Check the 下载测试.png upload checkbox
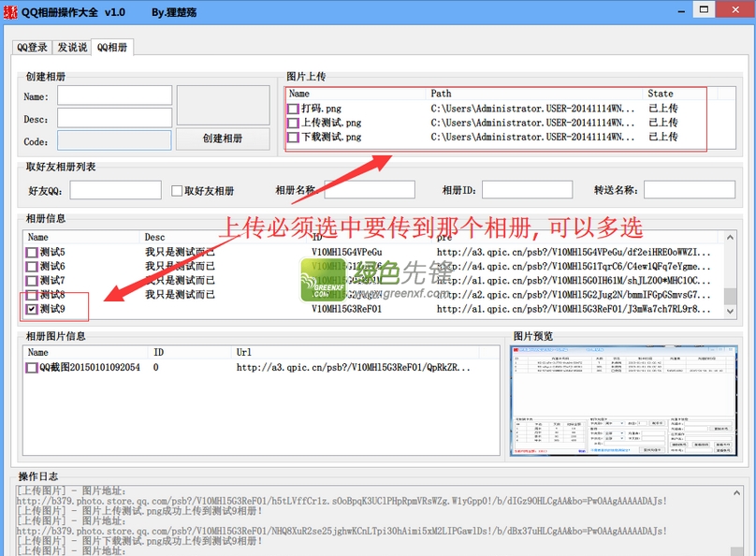This screenshot has height=556, width=756. pos(293,138)
